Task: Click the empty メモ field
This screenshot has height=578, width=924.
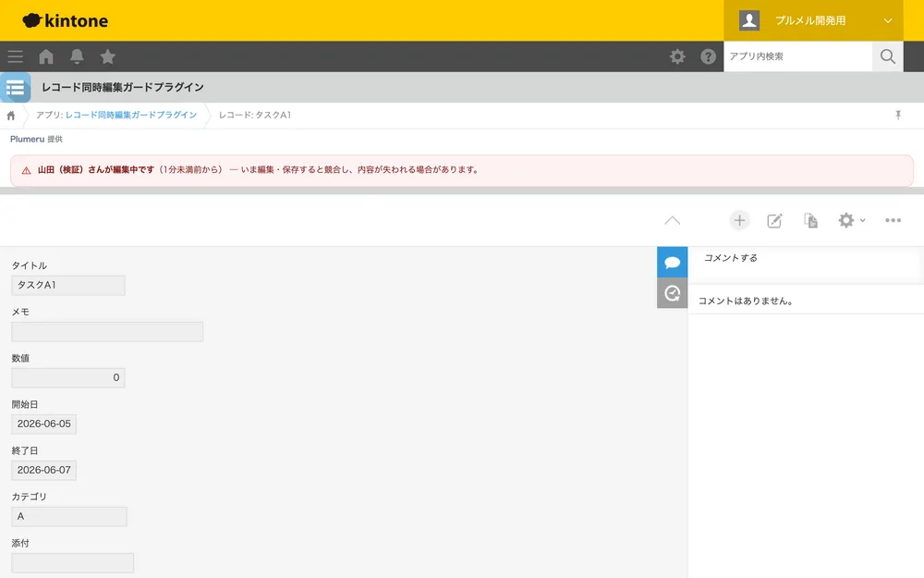Action: pyautogui.click(x=107, y=331)
